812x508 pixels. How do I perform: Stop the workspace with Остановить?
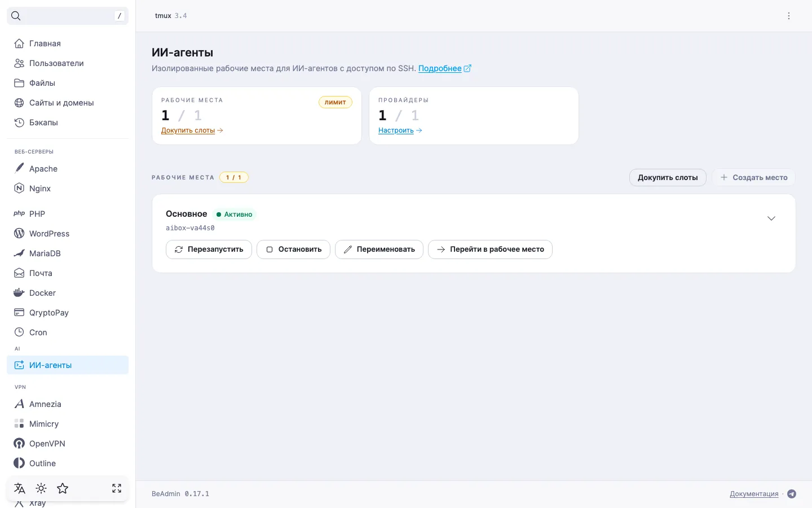click(x=293, y=249)
